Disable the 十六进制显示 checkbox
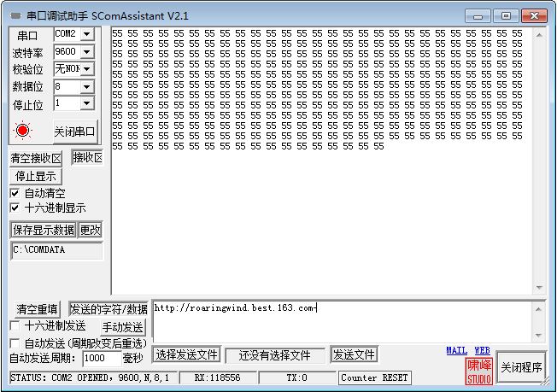 point(15,208)
